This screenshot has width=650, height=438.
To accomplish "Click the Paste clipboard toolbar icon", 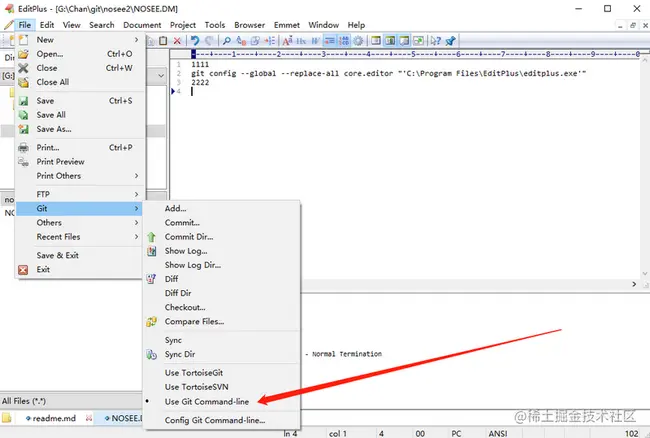I will (x=163, y=41).
